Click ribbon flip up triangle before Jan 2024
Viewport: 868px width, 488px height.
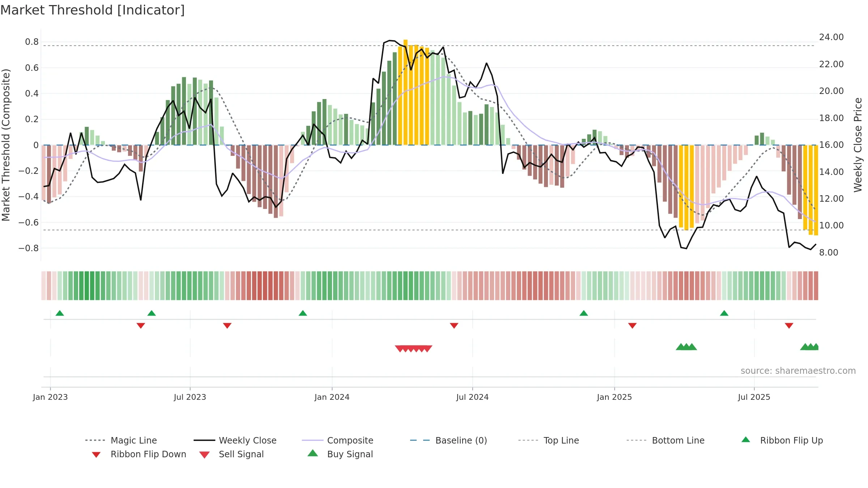point(303,313)
